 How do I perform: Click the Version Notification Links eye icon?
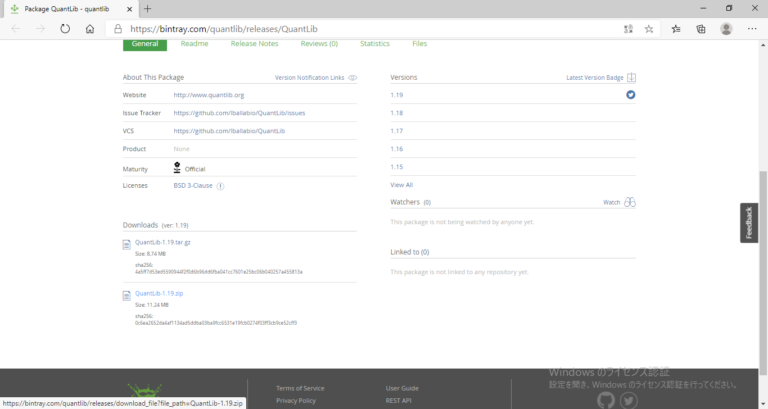point(352,77)
